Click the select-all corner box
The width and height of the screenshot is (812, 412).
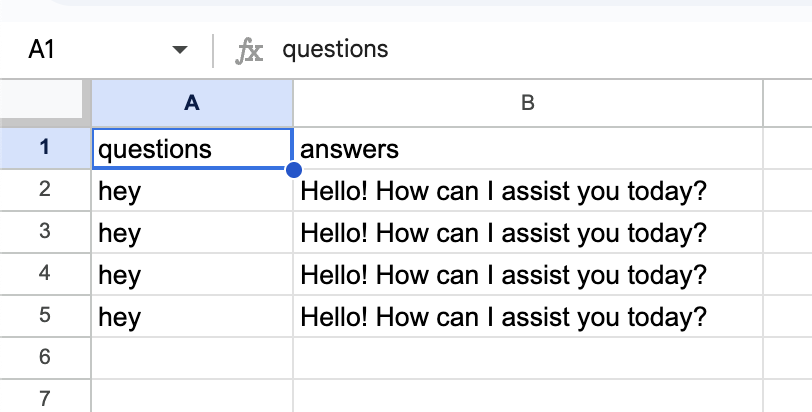(x=45, y=102)
